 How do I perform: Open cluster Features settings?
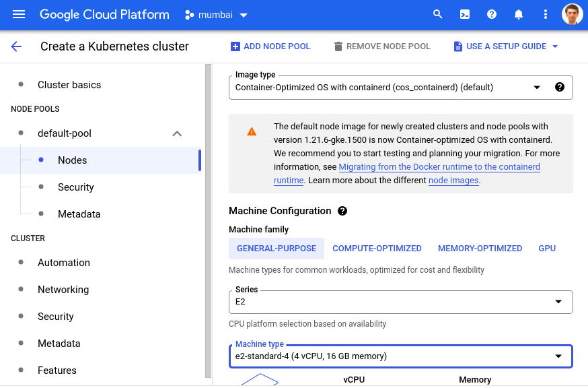click(57, 370)
